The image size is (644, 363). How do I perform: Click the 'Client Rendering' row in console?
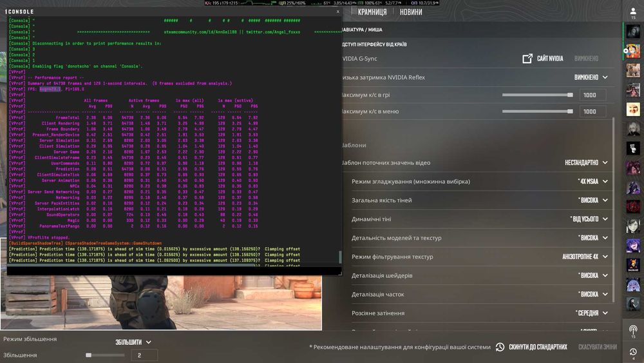[133, 123]
